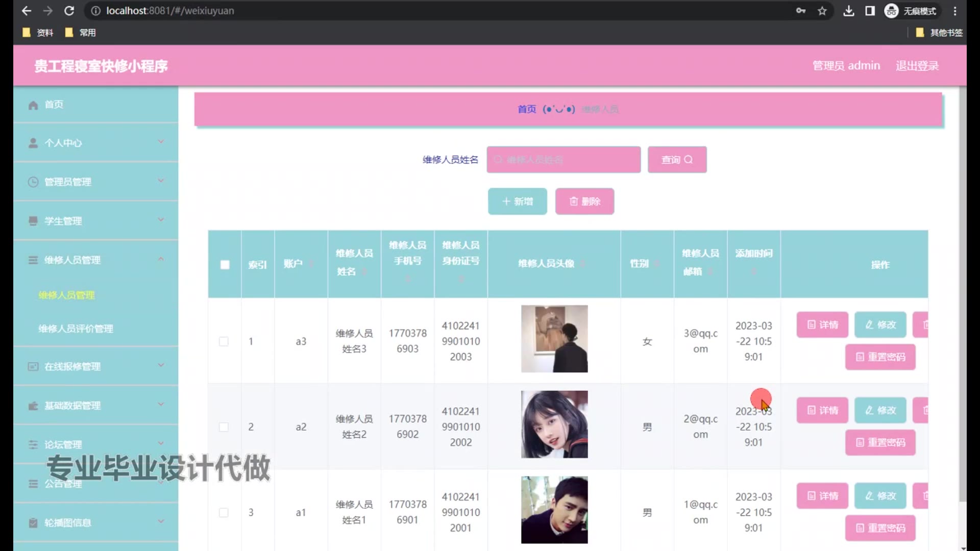
Task: Open browser downloads icon
Action: [848, 11]
